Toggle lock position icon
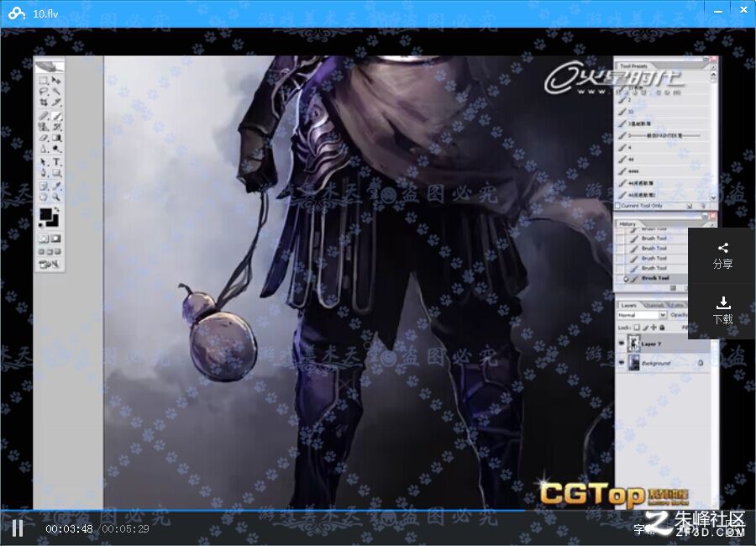The image size is (756, 546). 654,328
